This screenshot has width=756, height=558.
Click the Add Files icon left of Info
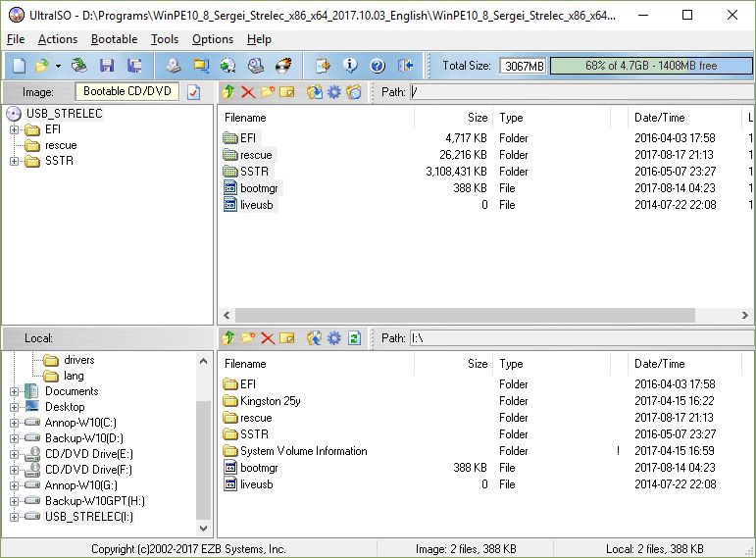(x=323, y=66)
